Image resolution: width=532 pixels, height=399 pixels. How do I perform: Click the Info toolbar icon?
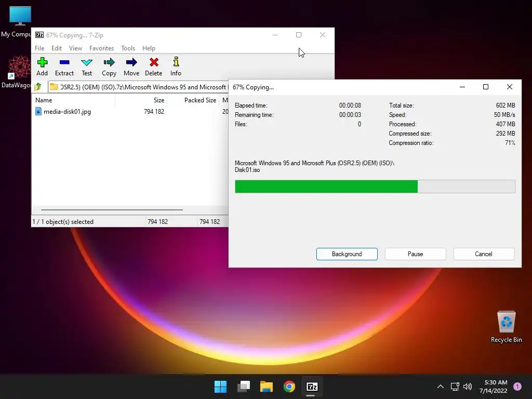point(176,62)
